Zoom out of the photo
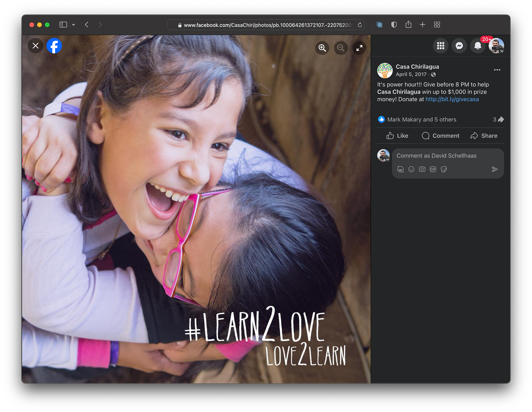Image resolution: width=532 pixels, height=412 pixels. [x=341, y=48]
